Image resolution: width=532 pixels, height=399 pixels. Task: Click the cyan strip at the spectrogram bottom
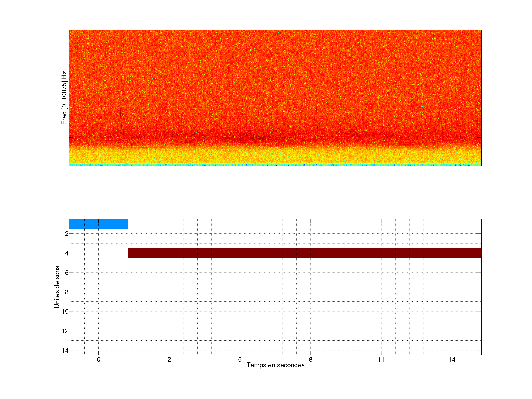(275, 165)
